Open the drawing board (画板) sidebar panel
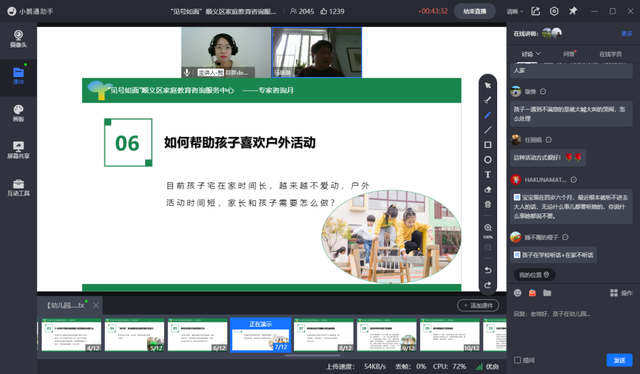This screenshot has height=374, width=640. point(18,114)
